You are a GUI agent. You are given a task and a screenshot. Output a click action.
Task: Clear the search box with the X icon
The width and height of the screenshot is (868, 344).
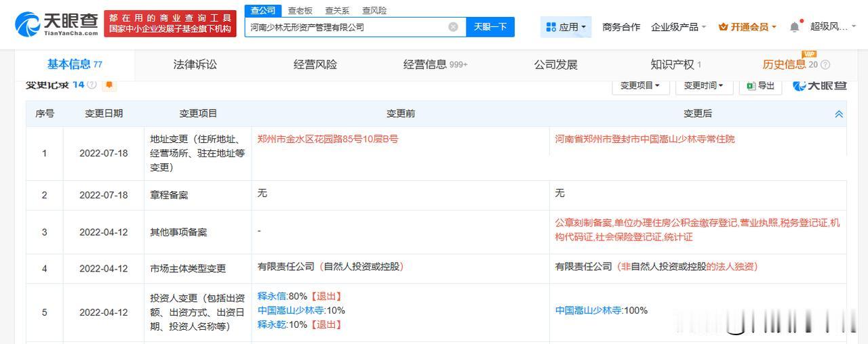[453, 27]
